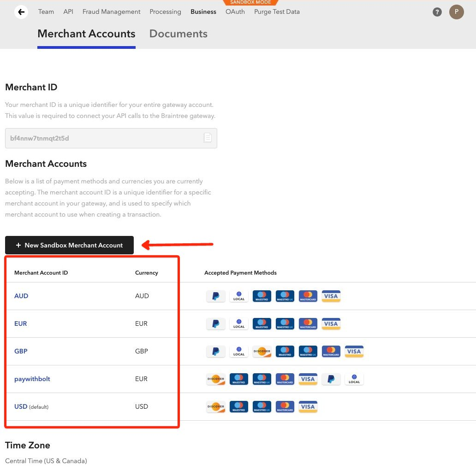Click the Visa icon in GBP row
The width and height of the screenshot is (476, 476).
pyautogui.click(x=354, y=351)
